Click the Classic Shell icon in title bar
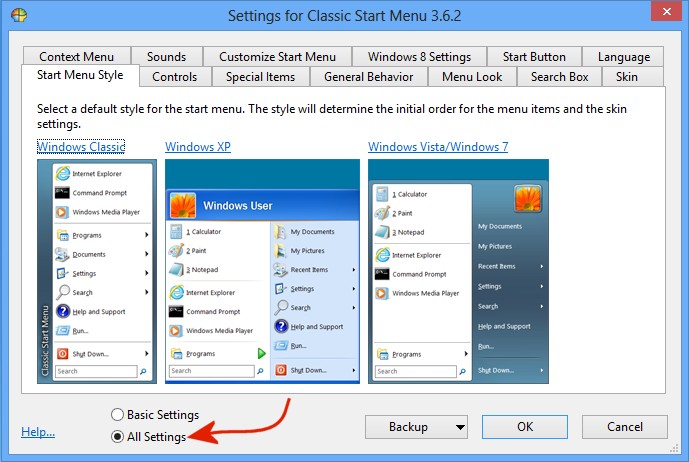The height and width of the screenshot is (462, 689). pyautogui.click(x=19, y=15)
